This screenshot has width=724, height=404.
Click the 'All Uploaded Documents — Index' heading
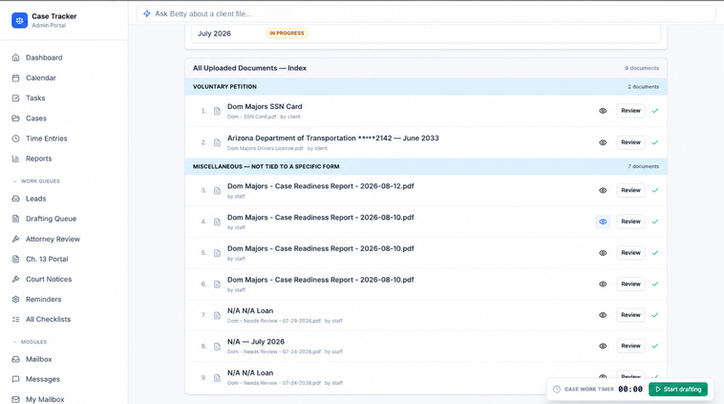[249, 68]
